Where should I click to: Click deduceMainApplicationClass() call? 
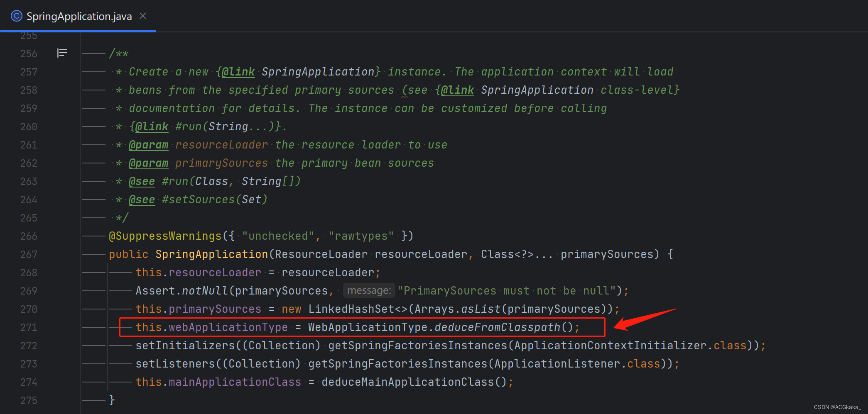(414, 382)
